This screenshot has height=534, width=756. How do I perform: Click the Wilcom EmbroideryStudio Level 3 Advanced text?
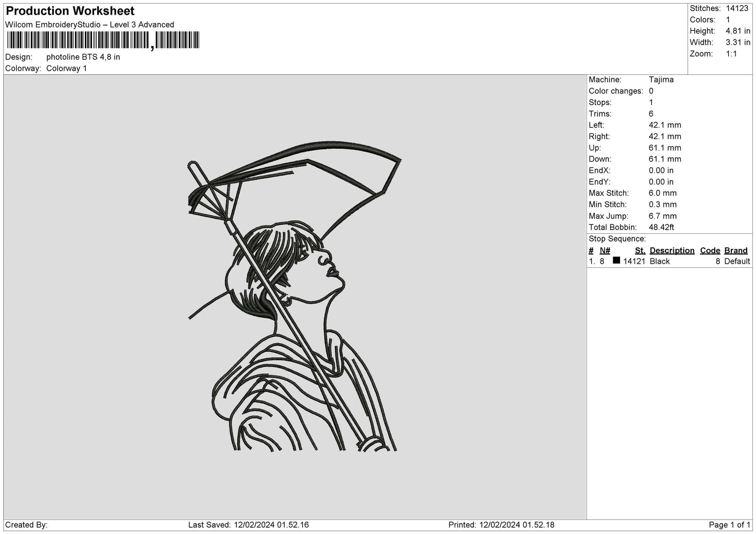89,25
